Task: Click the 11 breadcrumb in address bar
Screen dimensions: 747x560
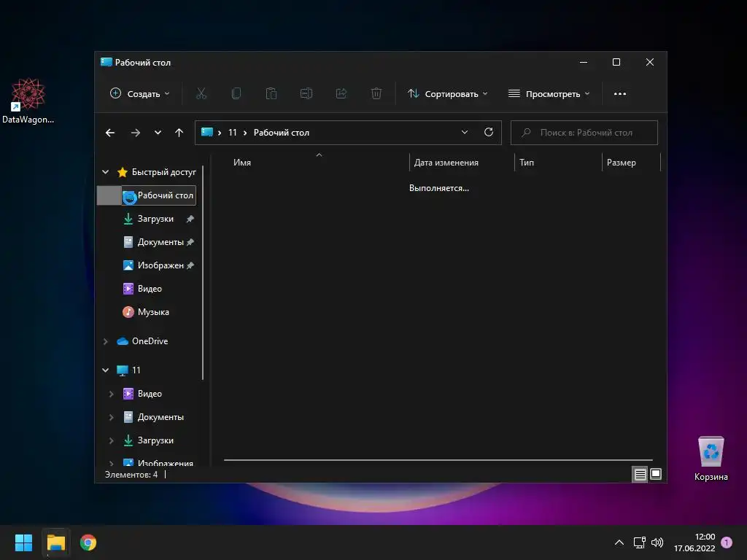Action: click(x=233, y=133)
